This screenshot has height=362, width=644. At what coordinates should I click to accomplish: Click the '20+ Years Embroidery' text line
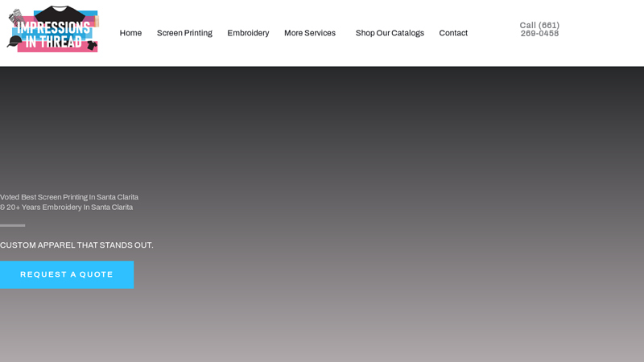[67, 208]
